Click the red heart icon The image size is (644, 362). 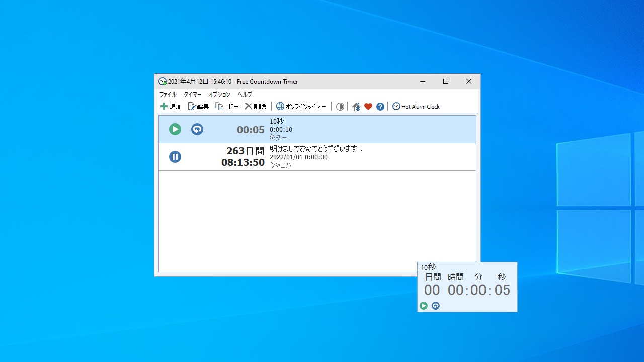[368, 107]
